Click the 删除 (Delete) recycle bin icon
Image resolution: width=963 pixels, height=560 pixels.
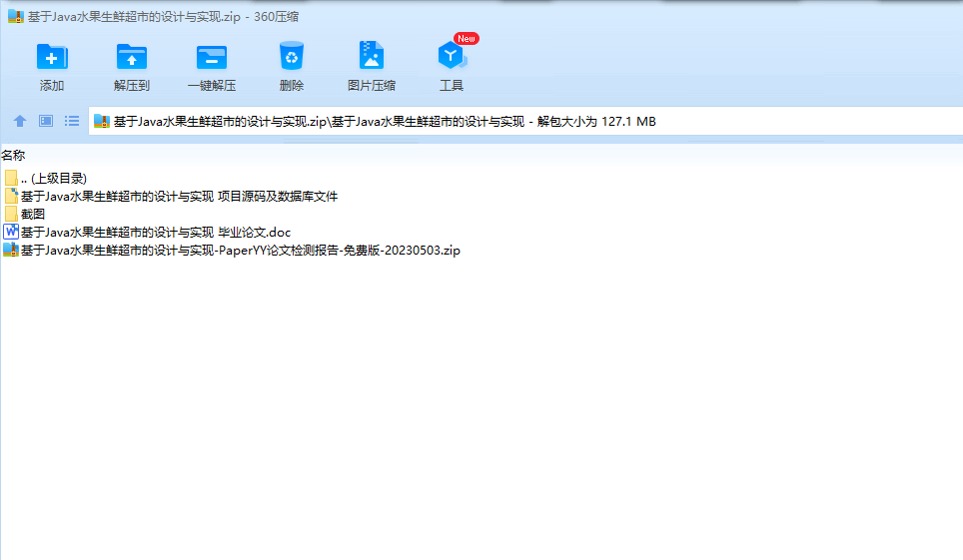click(x=291, y=56)
